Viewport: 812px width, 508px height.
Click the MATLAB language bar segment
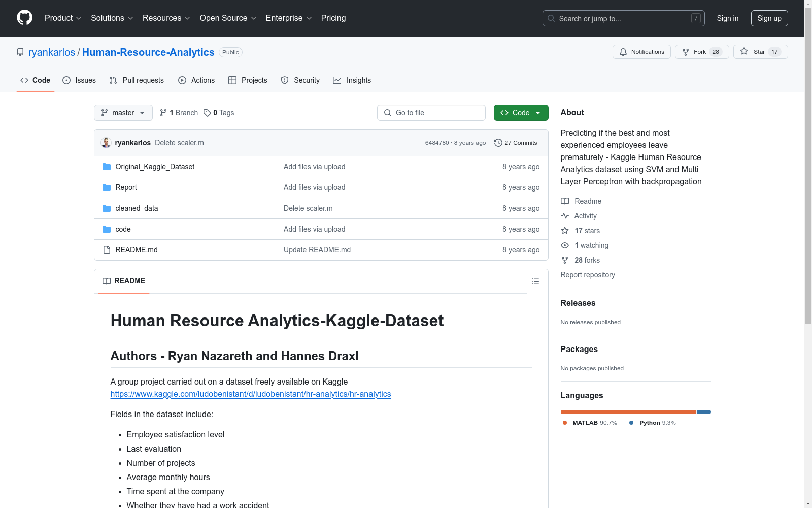pos(628,412)
